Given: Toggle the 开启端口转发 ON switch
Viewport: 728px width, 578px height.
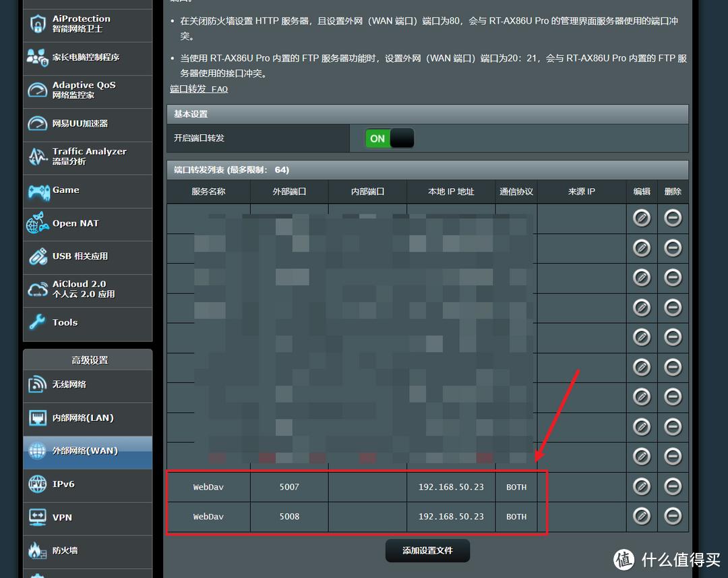Looking at the screenshot, I should click(389, 138).
